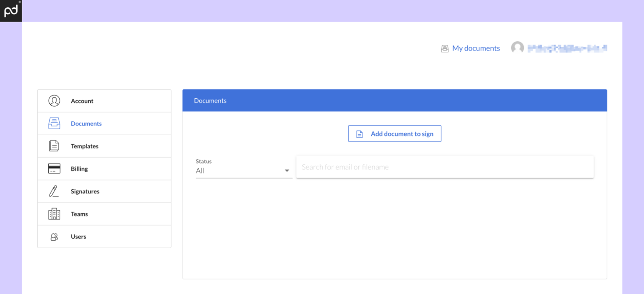Click the Account profile icon in sidebar
This screenshot has width=644, height=294.
54,101
